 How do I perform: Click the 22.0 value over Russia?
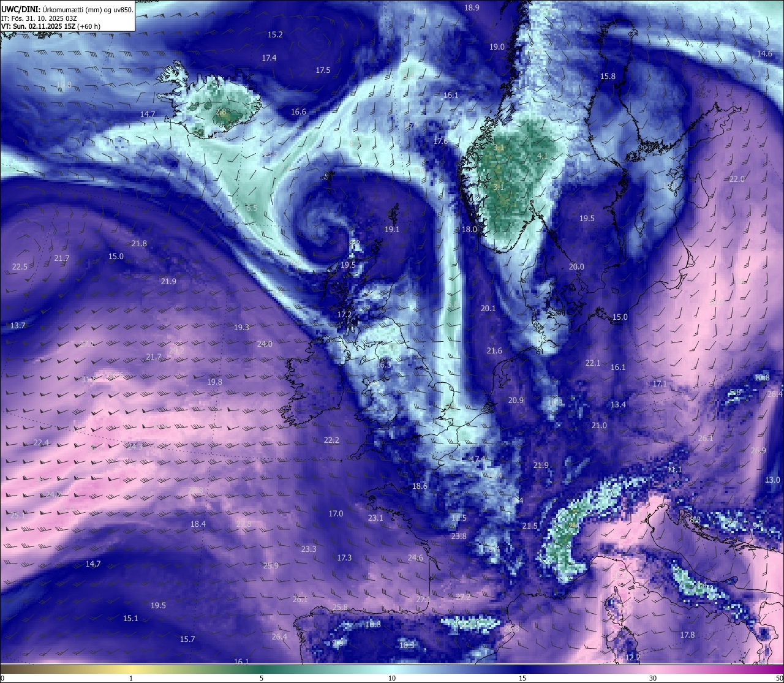click(x=737, y=179)
